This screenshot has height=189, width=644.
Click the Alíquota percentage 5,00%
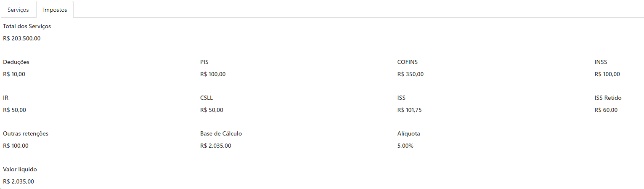[x=405, y=146]
